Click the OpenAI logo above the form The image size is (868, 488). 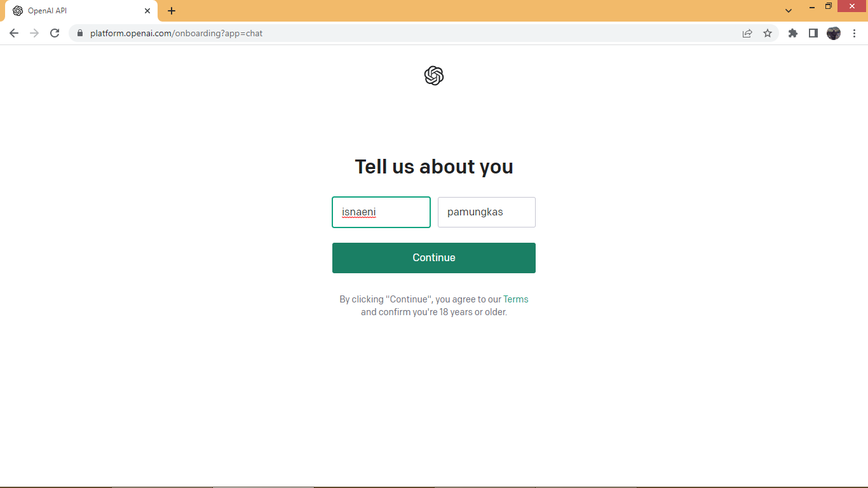coord(434,76)
